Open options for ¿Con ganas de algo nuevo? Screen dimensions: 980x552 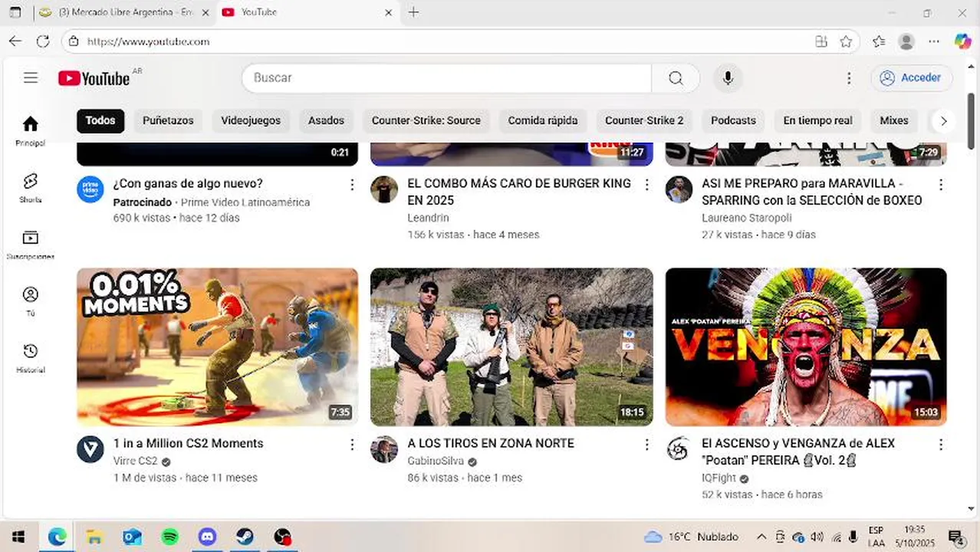[352, 185]
